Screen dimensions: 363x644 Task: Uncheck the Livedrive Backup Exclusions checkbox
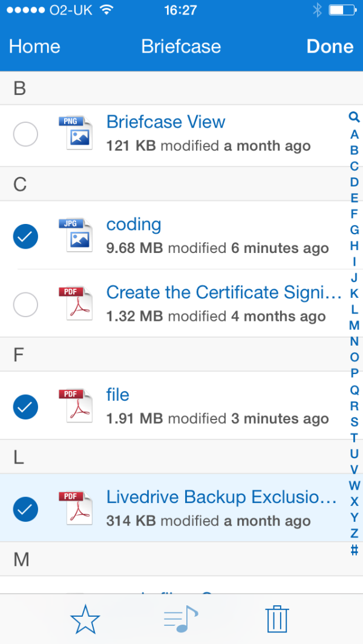pyautogui.click(x=25, y=509)
